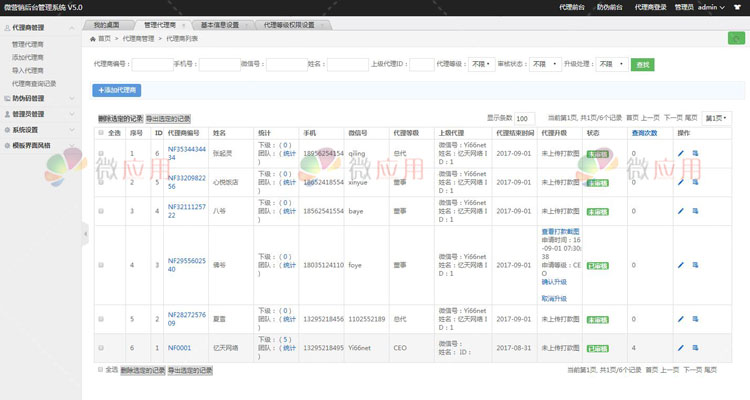Screen dimensions: 750x400
Task: Check the row checkbox for NF0001
Action: point(101,348)
